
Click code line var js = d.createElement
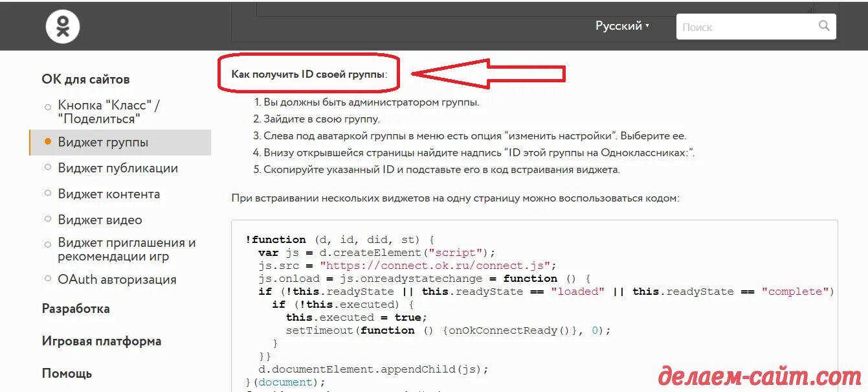coord(377,253)
